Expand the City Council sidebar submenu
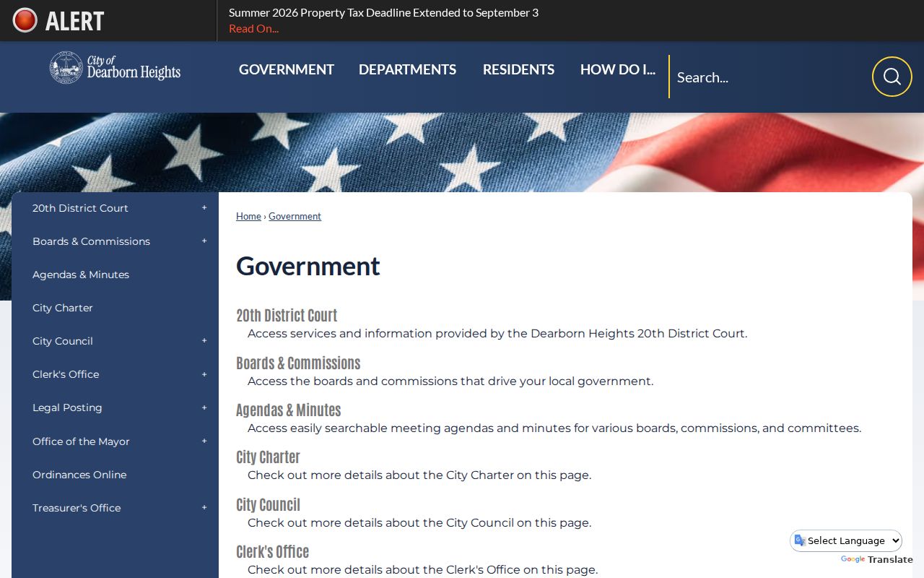Screen dimensions: 924x578 pyautogui.click(x=204, y=341)
